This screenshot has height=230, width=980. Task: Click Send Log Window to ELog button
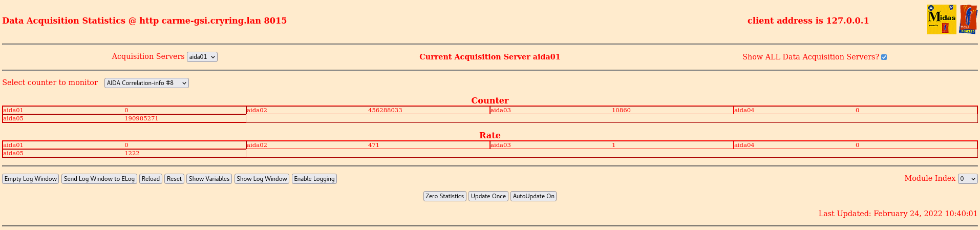tap(99, 179)
